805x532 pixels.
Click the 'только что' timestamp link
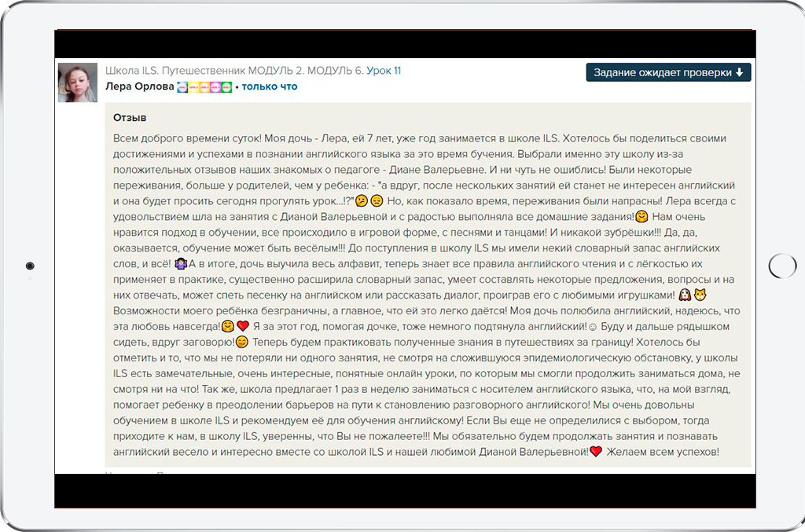tap(270, 86)
